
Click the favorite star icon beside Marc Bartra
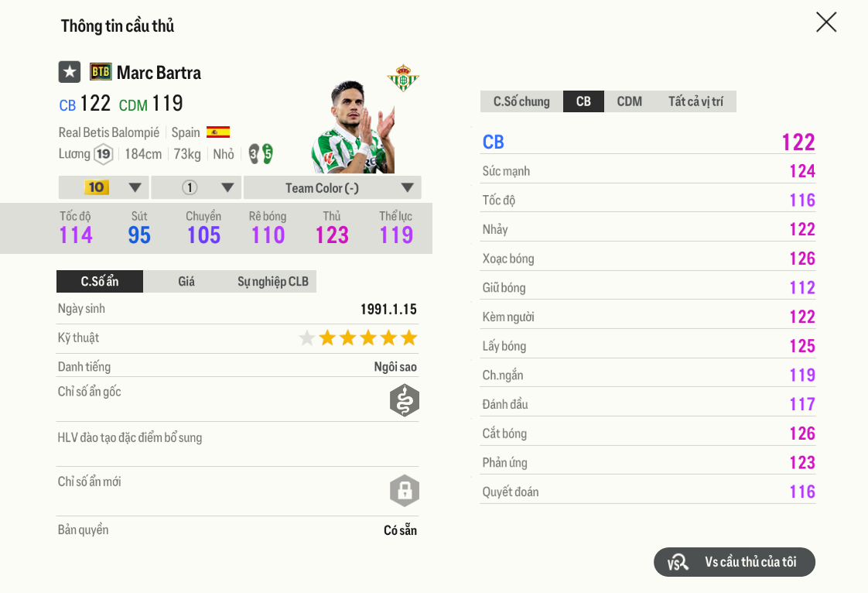(x=70, y=72)
